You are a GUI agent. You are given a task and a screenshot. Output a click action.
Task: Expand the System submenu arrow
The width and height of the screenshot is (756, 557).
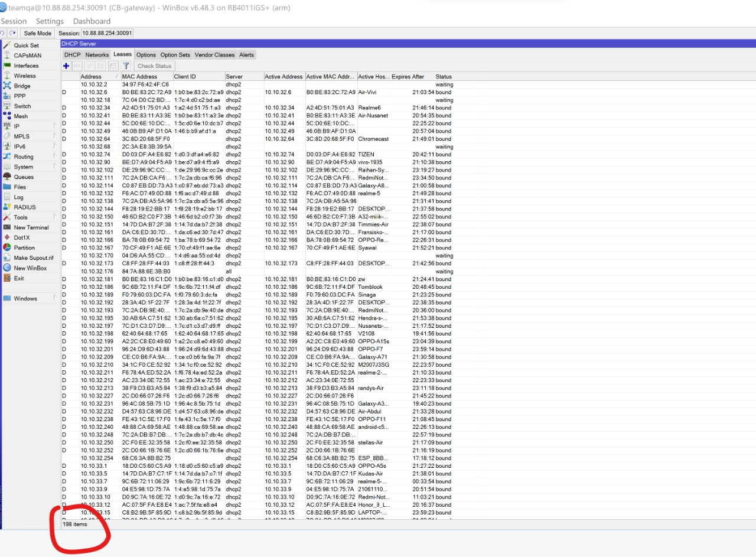tap(54, 167)
